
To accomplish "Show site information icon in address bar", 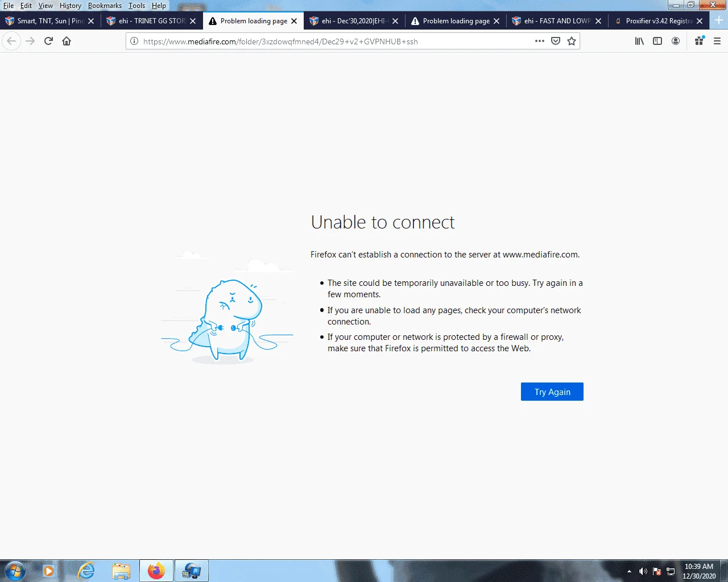I will (x=134, y=41).
